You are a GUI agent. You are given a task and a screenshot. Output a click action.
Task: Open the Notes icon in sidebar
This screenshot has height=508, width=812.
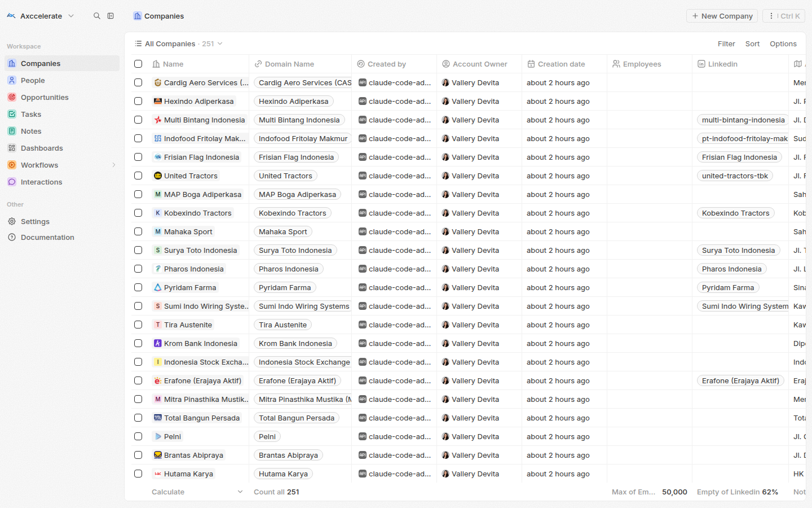point(12,132)
